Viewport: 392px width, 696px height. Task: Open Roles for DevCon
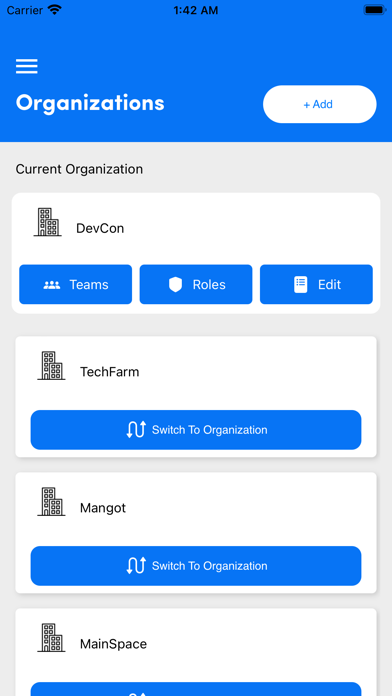196,285
